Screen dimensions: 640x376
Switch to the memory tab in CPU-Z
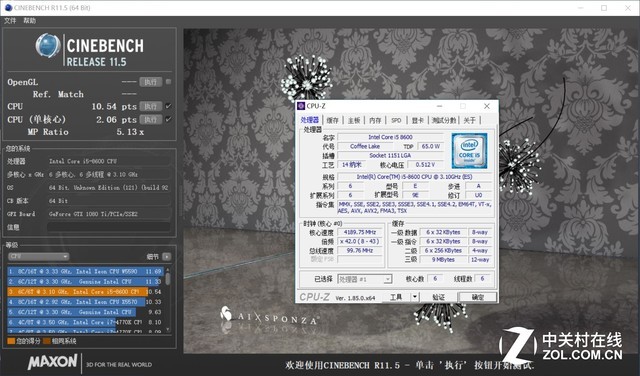(x=375, y=120)
